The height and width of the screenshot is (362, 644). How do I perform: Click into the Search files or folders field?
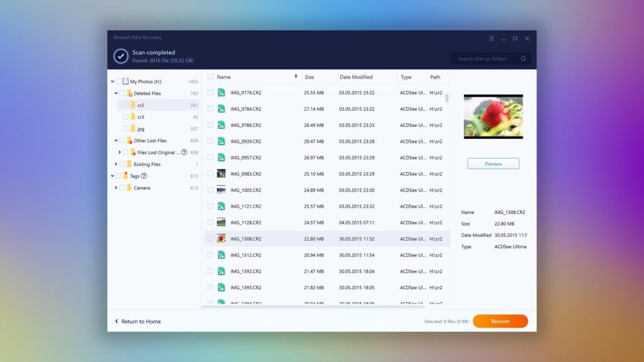tap(484, 58)
